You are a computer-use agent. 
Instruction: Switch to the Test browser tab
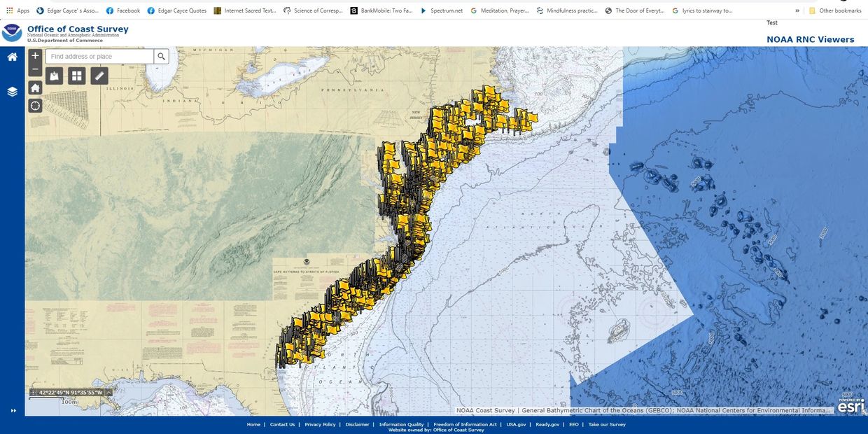click(x=771, y=22)
